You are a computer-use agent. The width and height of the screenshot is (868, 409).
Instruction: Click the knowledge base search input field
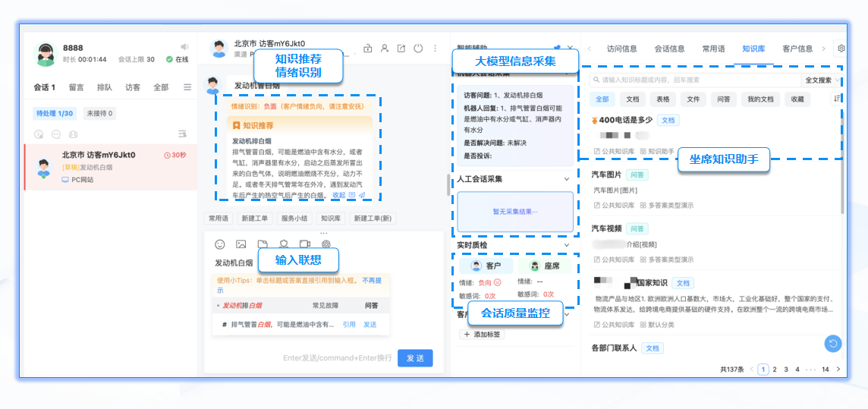point(694,80)
